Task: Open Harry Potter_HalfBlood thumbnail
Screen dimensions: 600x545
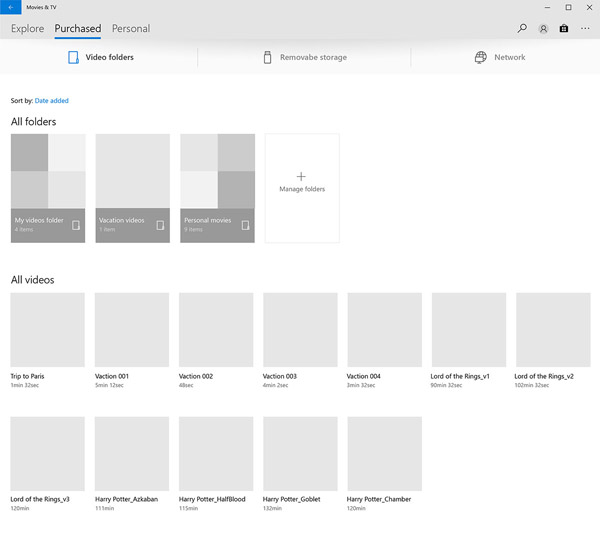Action: click(216, 454)
